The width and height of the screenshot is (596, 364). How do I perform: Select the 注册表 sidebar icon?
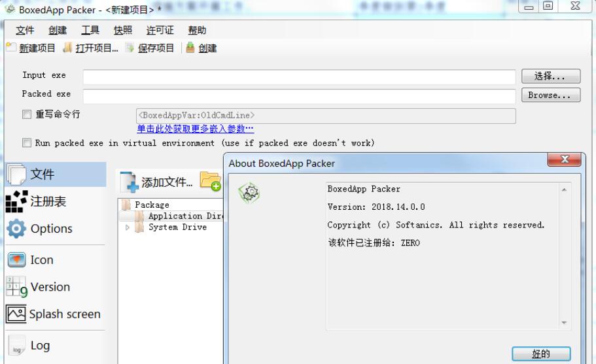[17, 201]
